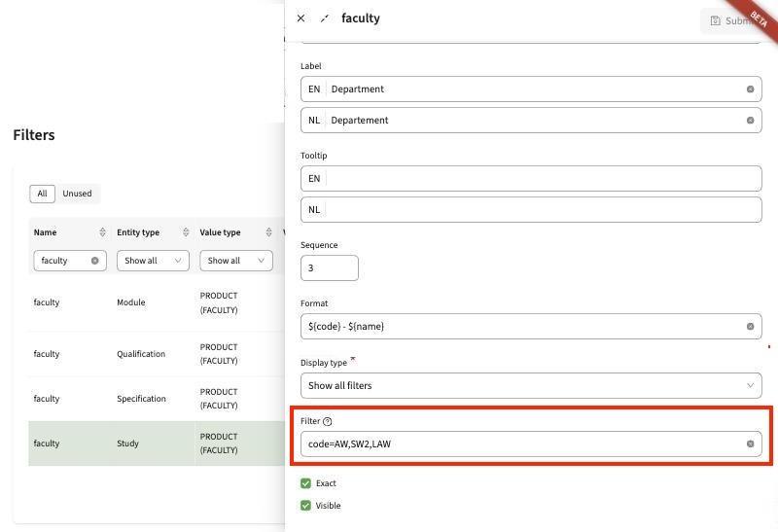Sort the table by Entity type
The height and width of the screenshot is (532, 778).
[186, 232]
